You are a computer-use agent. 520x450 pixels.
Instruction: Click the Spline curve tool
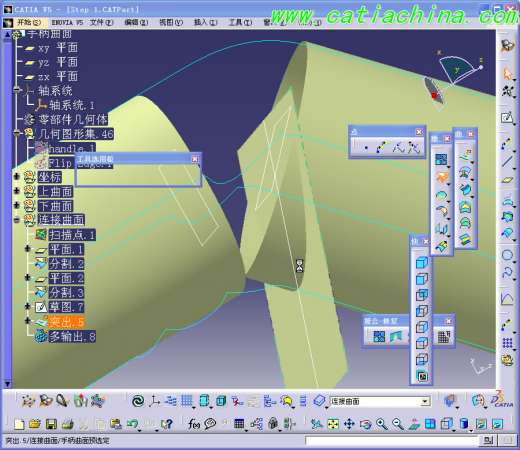(507, 273)
